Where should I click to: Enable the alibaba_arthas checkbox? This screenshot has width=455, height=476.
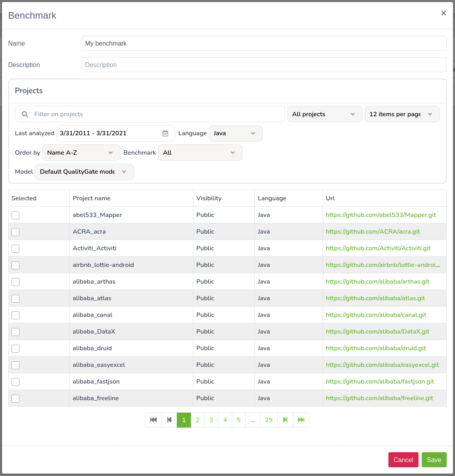tap(15, 282)
